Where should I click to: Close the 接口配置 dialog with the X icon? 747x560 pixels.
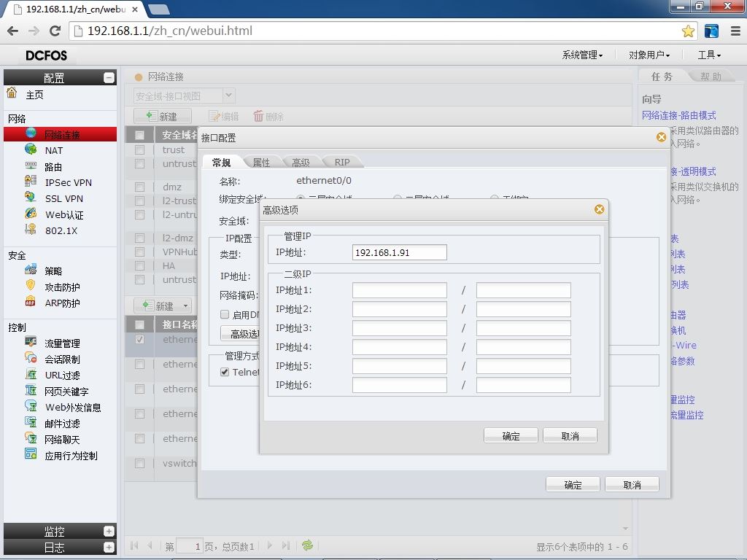click(661, 137)
